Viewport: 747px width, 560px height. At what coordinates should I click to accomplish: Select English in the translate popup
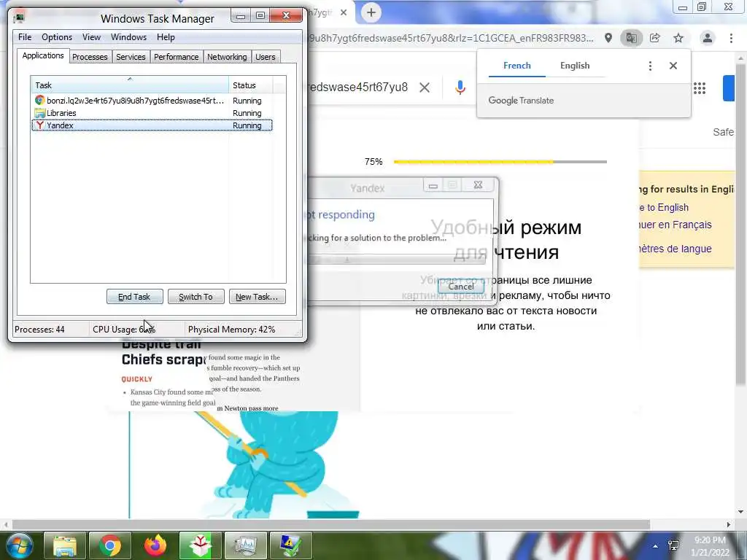tap(575, 66)
